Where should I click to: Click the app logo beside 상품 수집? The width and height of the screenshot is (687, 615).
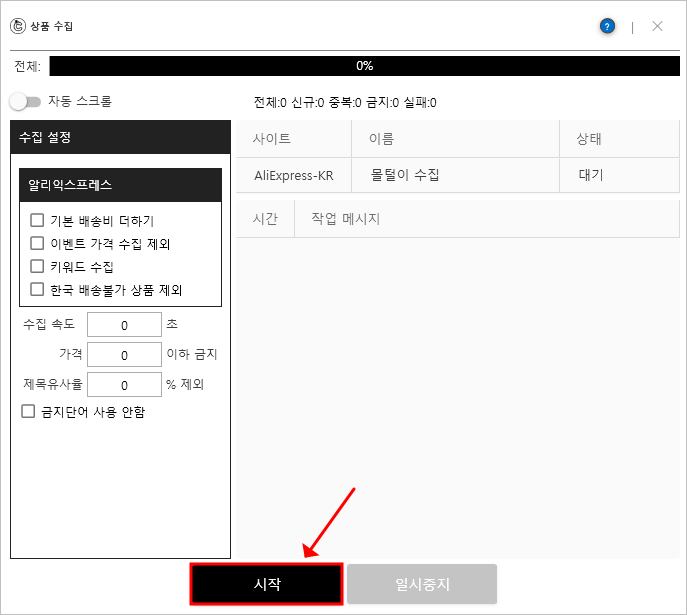[18, 26]
